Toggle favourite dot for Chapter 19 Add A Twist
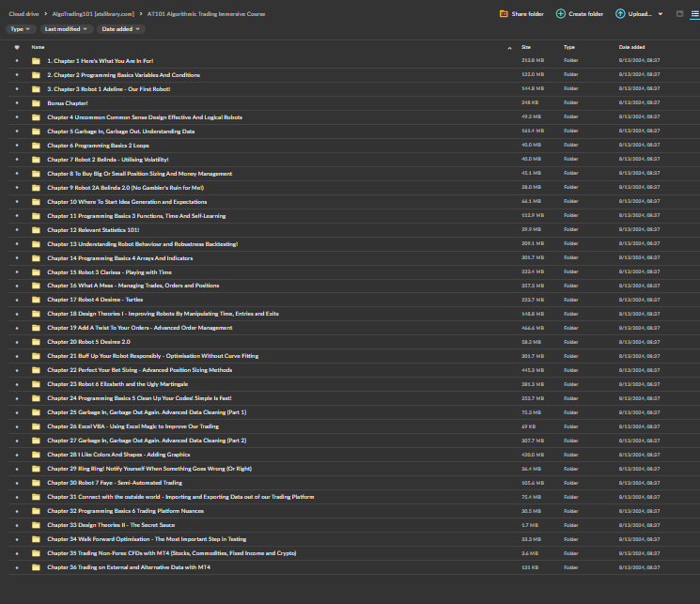Viewport: 700px width, 604px height. coord(17,328)
